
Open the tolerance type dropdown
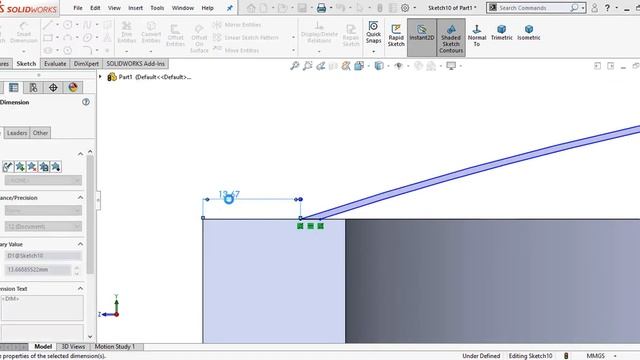(x=43, y=210)
